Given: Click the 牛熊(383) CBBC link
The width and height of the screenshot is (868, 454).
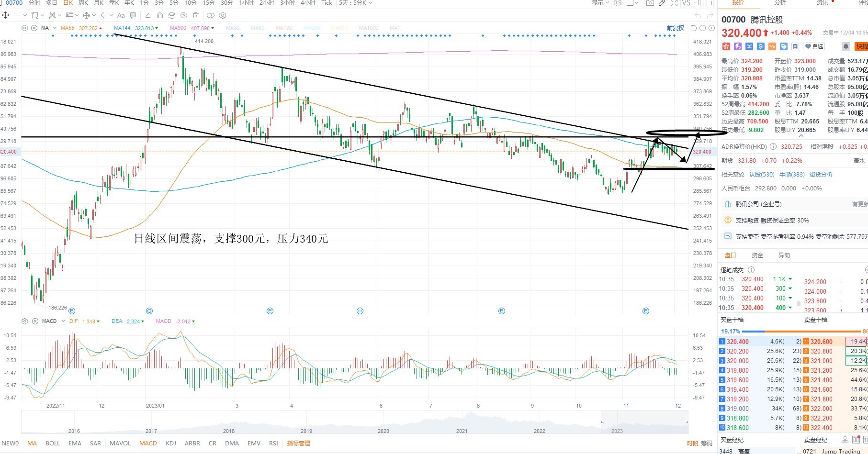Looking at the screenshot, I should (x=792, y=175).
